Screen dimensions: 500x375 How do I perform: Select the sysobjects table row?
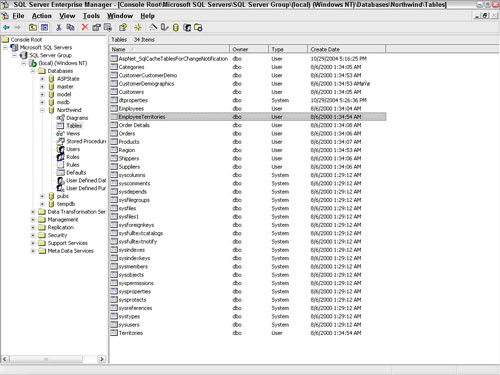tap(248, 275)
